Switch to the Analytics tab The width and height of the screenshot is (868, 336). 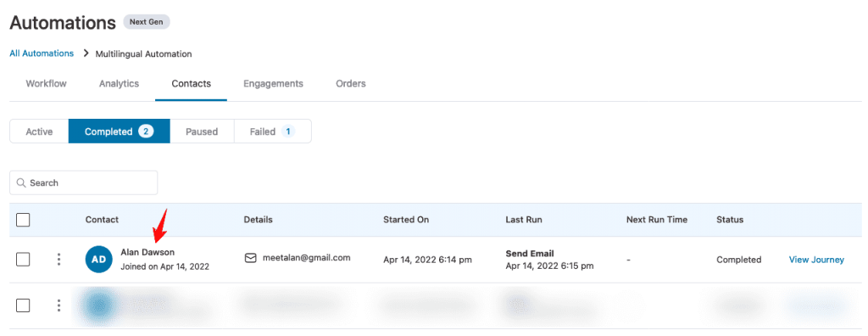click(x=119, y=84)
